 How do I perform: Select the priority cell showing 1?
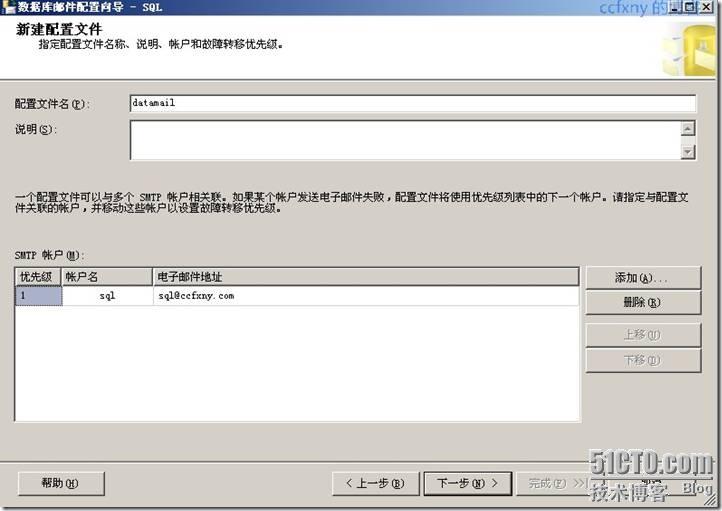click(39, 296)
